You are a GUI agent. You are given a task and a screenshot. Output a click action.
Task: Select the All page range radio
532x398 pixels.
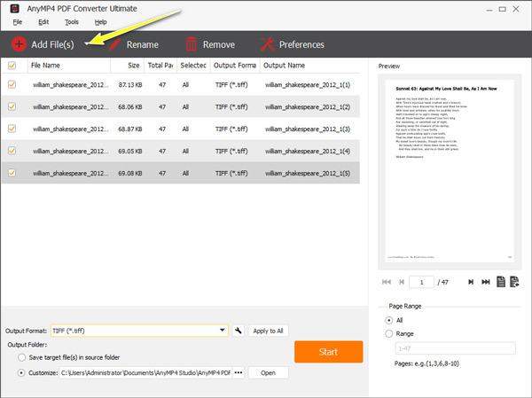pos(389,320)
